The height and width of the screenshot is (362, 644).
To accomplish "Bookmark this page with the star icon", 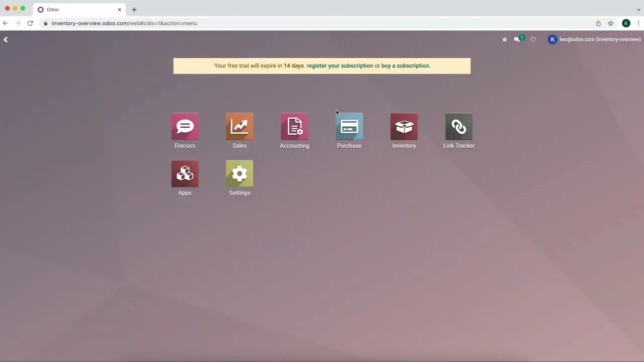I will click(611, 23).
